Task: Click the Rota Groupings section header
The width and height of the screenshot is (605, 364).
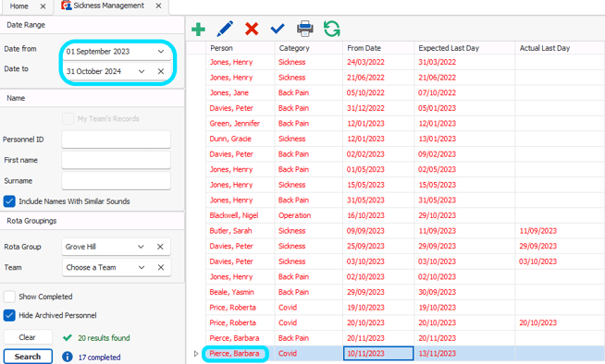Action: tap(93, 221)
